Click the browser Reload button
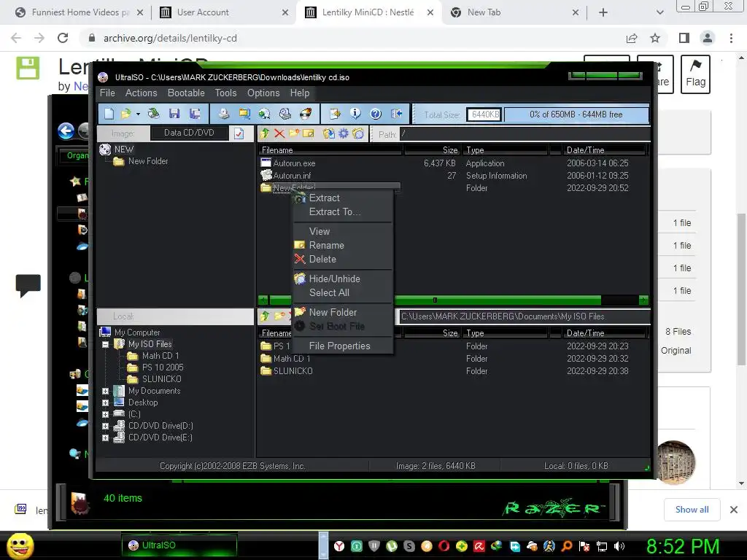The width and height of the screenshot is (747, 560). point(63,38)
